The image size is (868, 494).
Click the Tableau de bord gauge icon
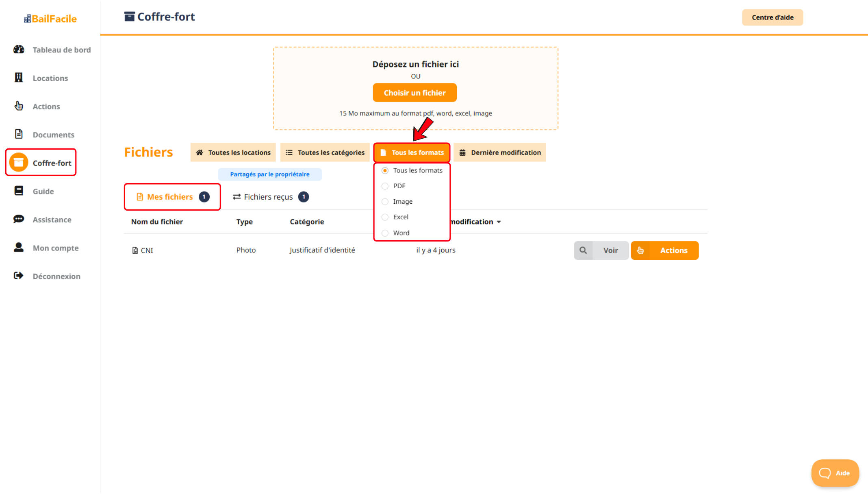click(x=19, y=50)
